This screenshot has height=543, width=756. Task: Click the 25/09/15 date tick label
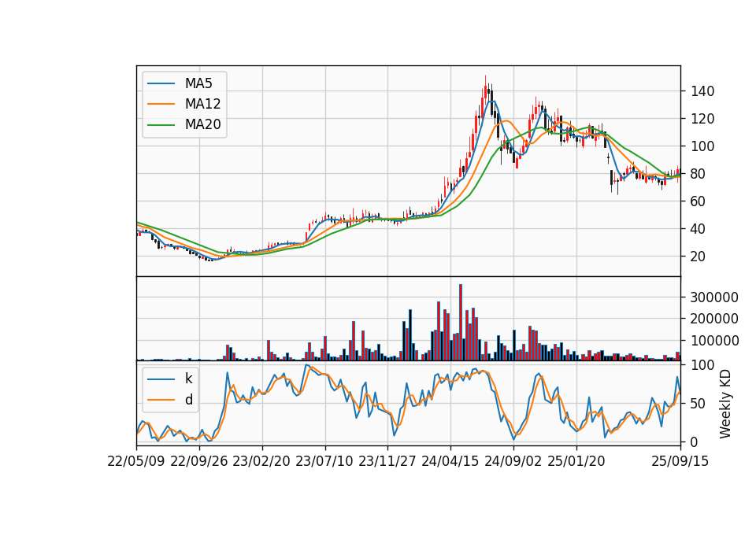click(680, 461)
